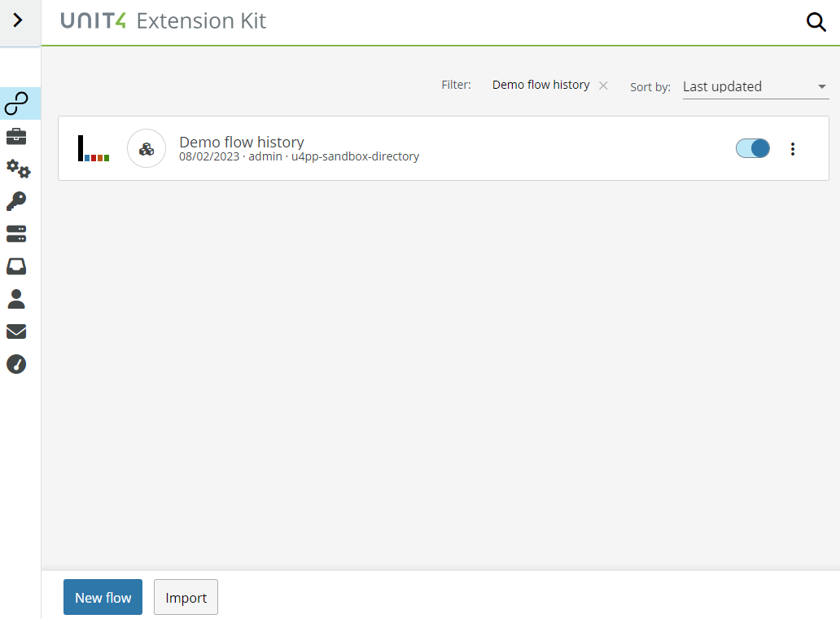Open the Demo flow history flow title
840x619 pixels.
(x=242, y=142)
